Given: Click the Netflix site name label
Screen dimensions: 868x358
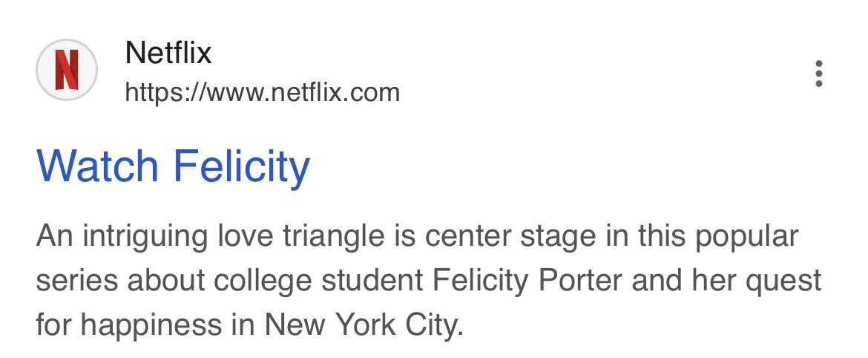Looking at the screenshot, I should coord(168,53).
